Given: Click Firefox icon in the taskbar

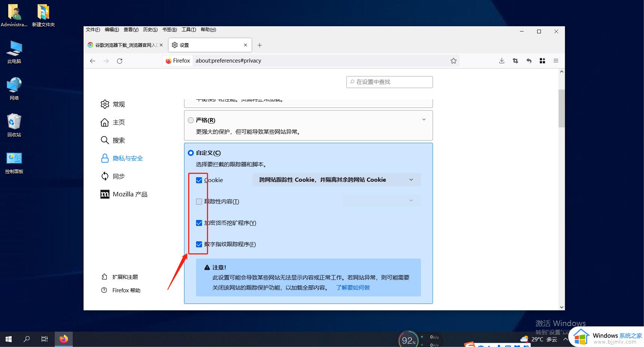Looking at the screenshot, I should click(x=64, y=339).
